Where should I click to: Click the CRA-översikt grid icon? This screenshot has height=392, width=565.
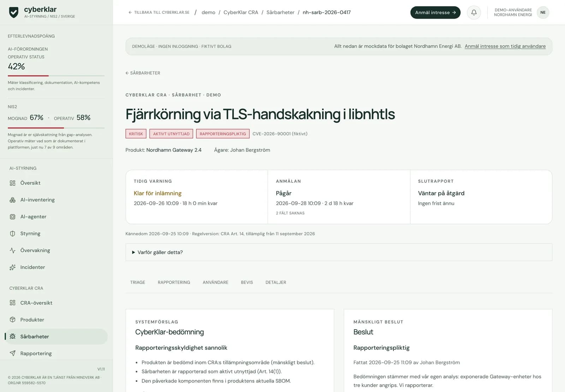(13, 303)
